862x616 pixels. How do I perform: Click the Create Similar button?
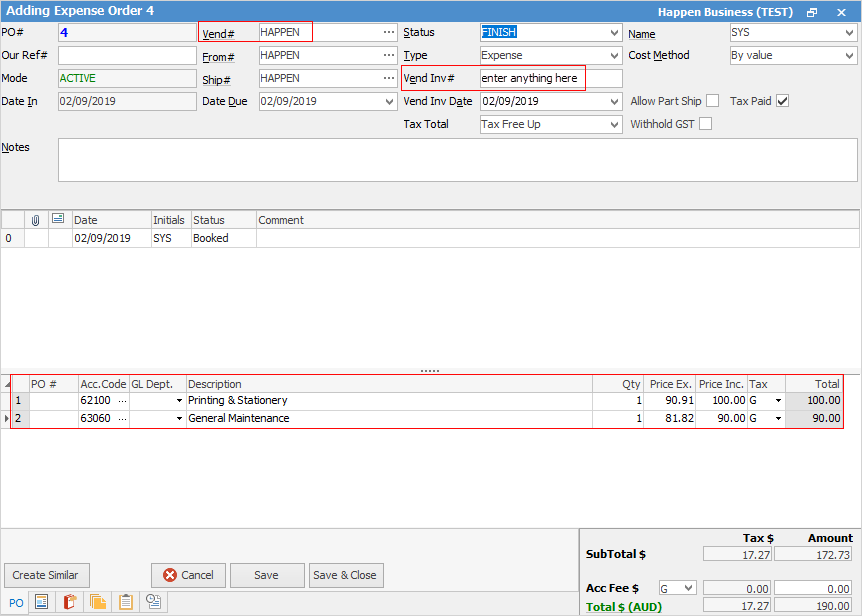point(47,575)
